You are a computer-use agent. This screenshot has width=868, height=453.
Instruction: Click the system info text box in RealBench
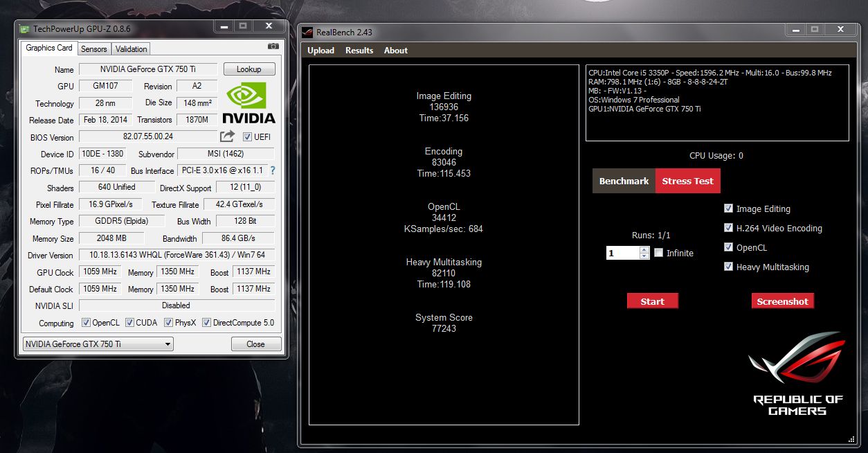point(717,103)
